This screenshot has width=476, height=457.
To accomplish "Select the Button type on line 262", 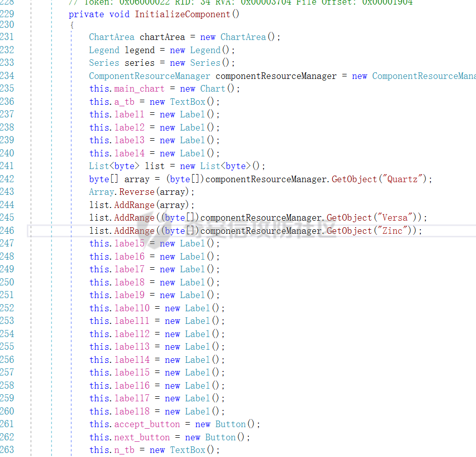I will (221, 437).
